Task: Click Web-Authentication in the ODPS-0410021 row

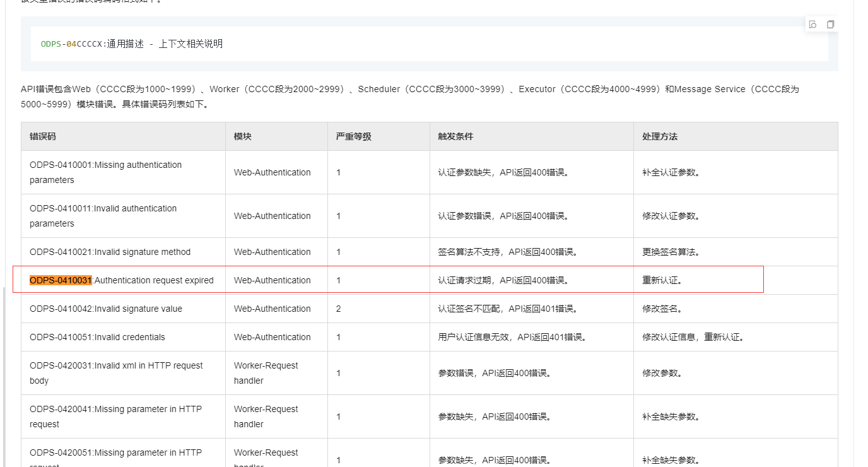Action: [x=273, y=252]
